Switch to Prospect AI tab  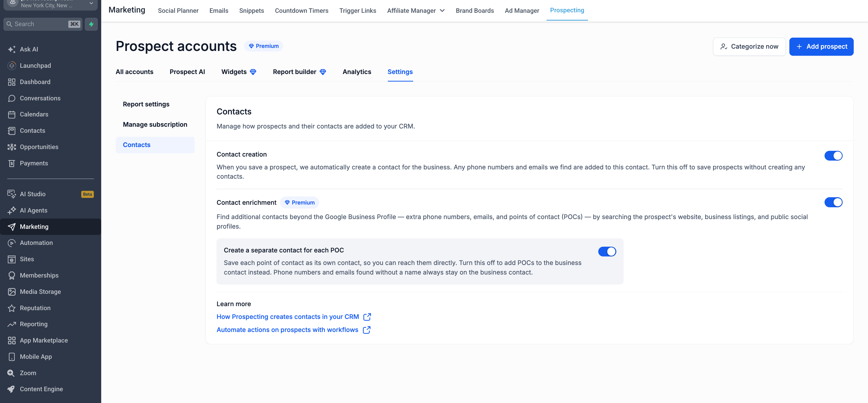click(187, 72)
